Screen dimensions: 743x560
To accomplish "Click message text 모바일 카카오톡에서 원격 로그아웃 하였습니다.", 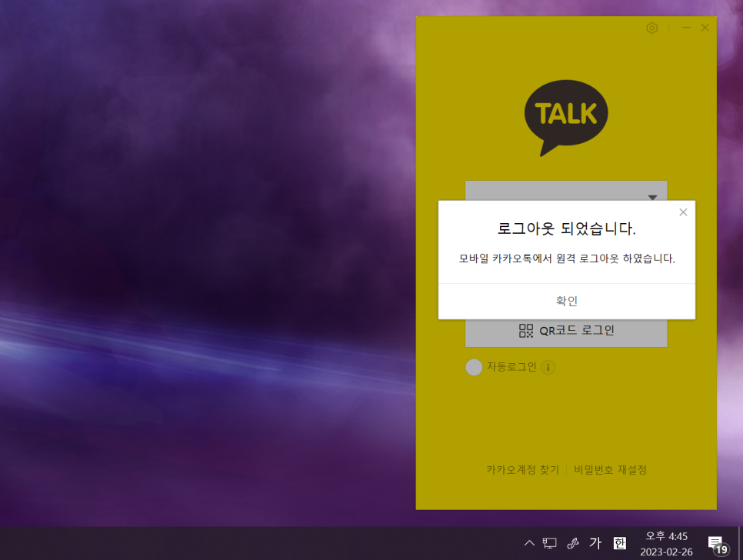I will tap(567, 258).
